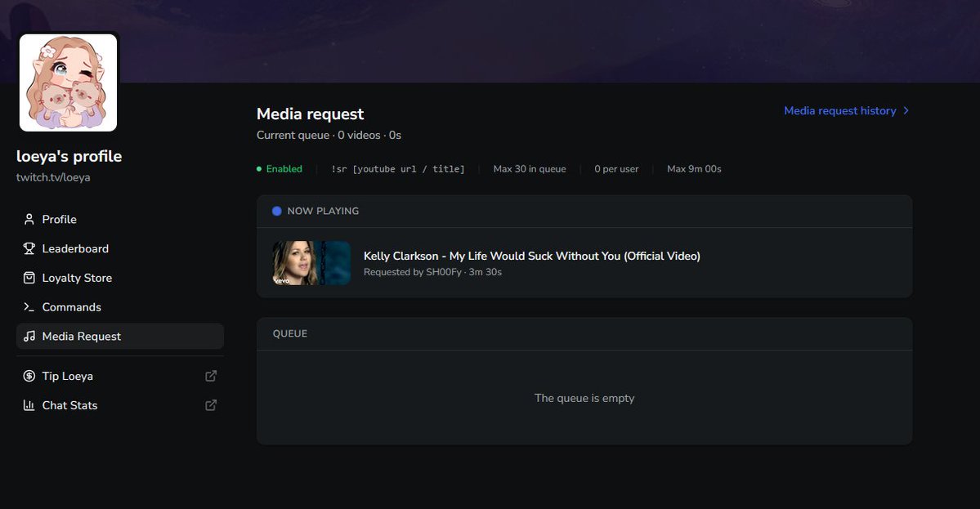
Task: Click the "The queue is empty" message
Action: click(x=584, y=398)
